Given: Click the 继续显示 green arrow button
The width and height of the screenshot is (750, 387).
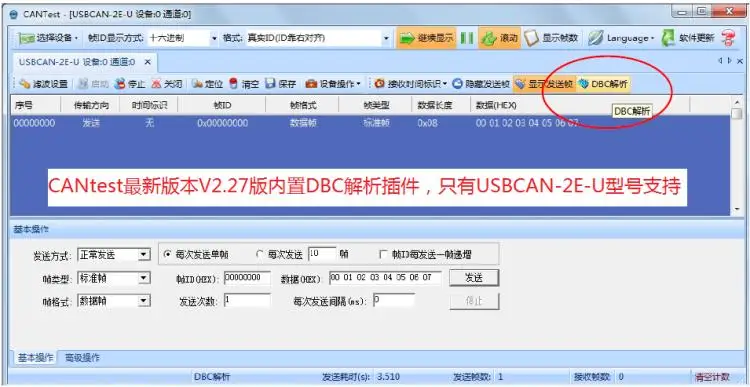Looking at the screenshot, I should (x=427, y=38).
